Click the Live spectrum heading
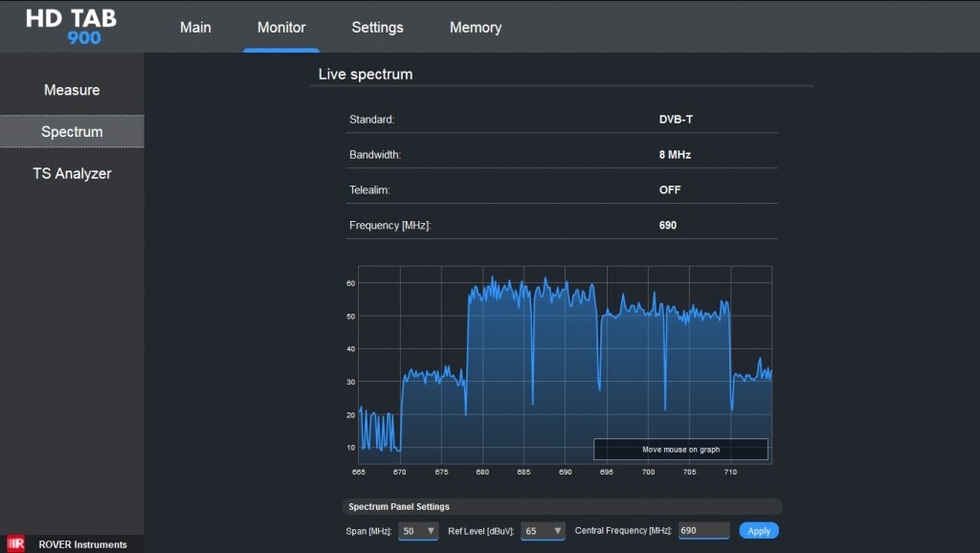The image size is (980, 553). (366, 74)
